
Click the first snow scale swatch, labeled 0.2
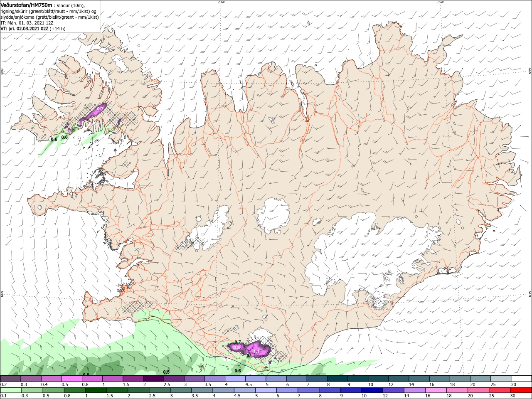click(10, 379)
